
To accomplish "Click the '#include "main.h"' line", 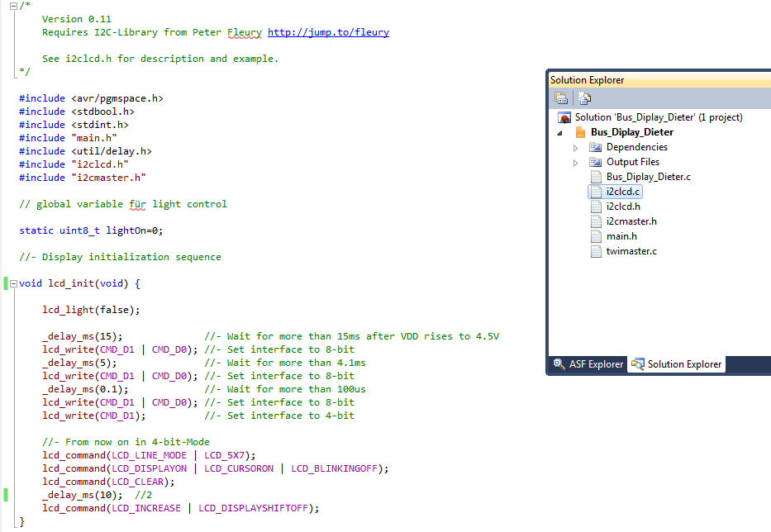I will click(68, 138).
